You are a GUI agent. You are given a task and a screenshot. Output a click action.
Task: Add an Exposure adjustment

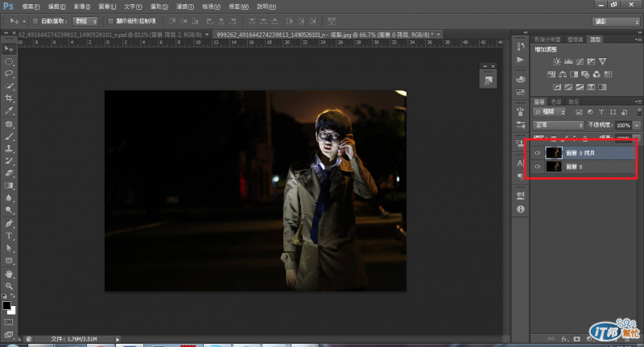pyautogui.click(x=591, y=62)
